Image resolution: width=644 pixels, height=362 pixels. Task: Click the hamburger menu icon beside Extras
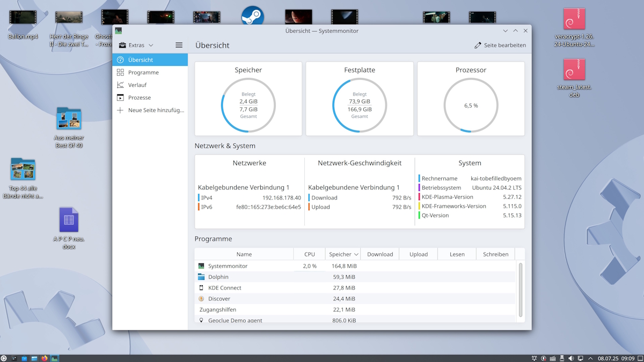pos(179,45)
